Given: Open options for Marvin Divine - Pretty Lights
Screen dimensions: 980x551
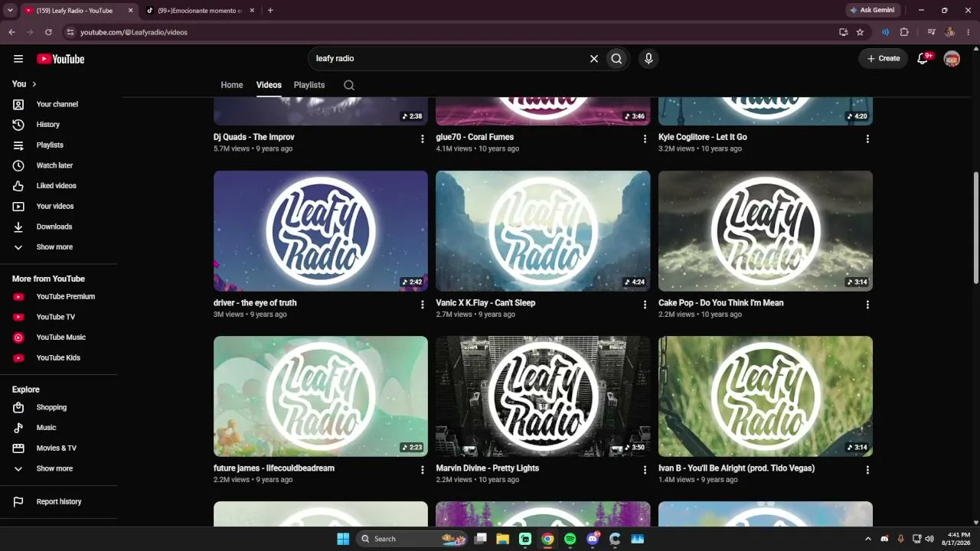Looking at the screenshot, I should coord(645,470).
